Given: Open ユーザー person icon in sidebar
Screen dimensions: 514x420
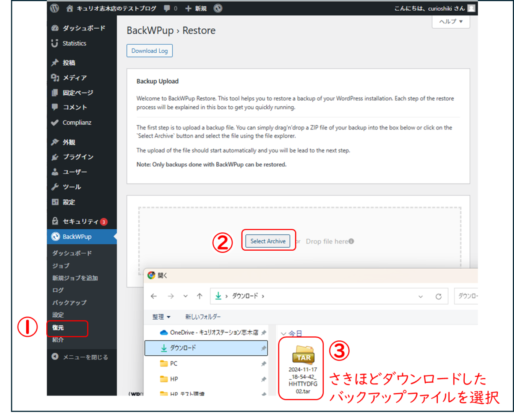Looking at the screenshot, I should [55, 172].
